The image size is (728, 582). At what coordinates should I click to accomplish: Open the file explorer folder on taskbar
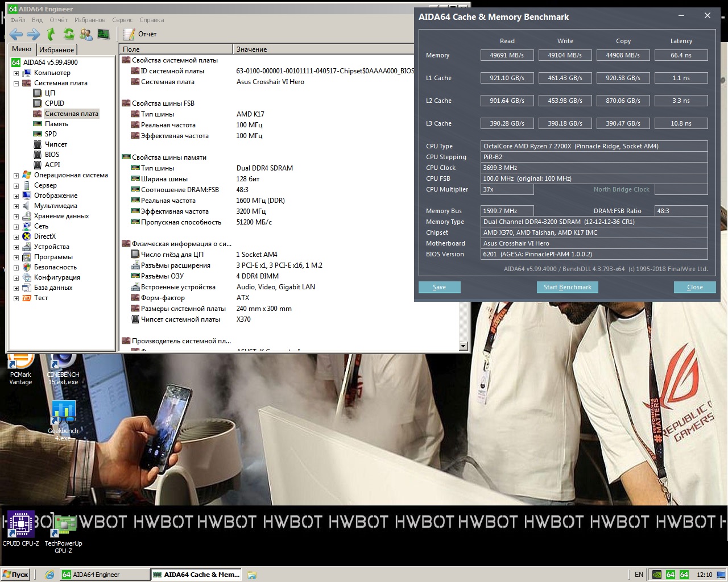coord(252,575)
